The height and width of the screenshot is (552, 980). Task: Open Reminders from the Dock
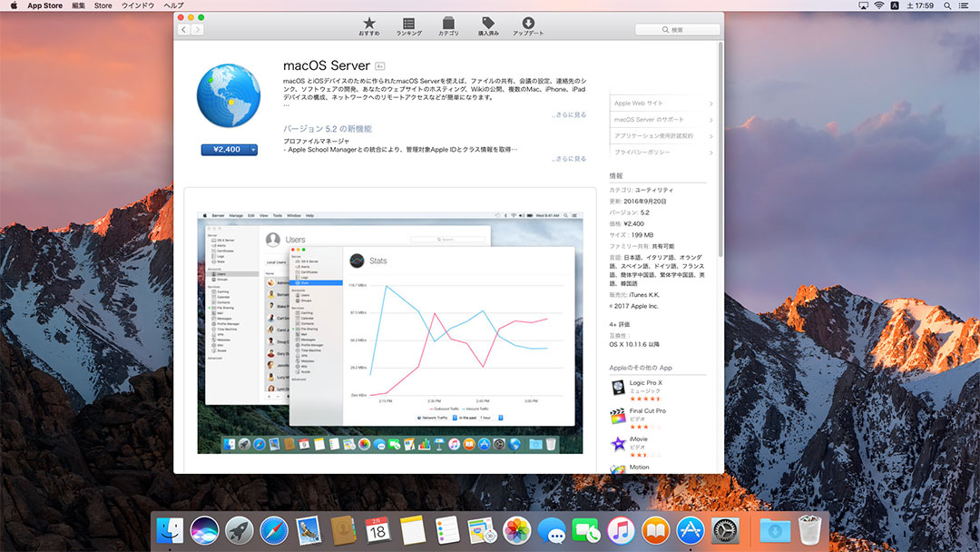(447, 531)
